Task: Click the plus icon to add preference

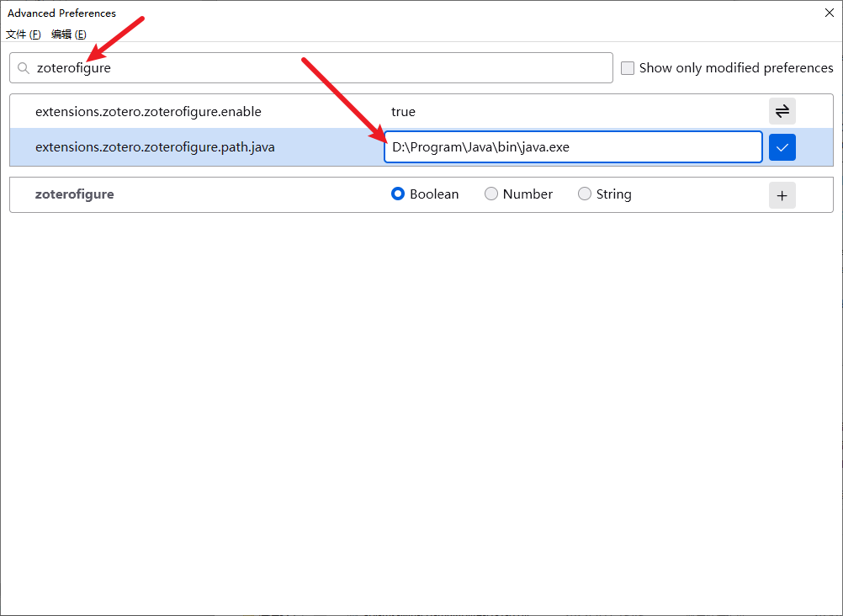Action: coord(782,195)
